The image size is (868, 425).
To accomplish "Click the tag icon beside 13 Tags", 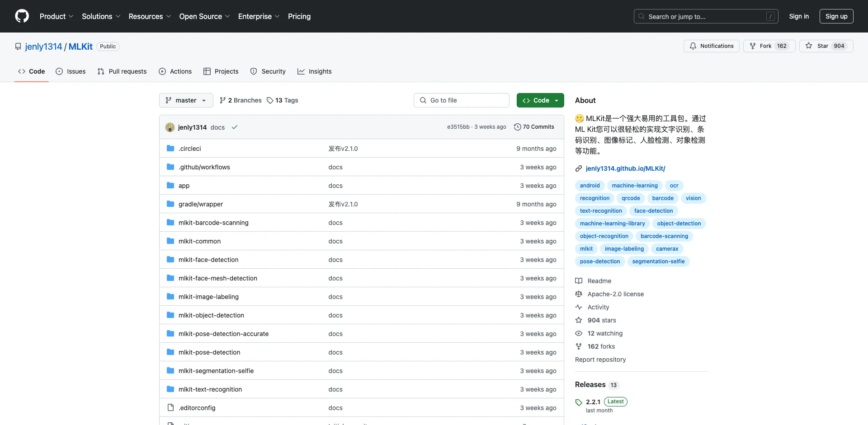I will click(x=270, y=100).
